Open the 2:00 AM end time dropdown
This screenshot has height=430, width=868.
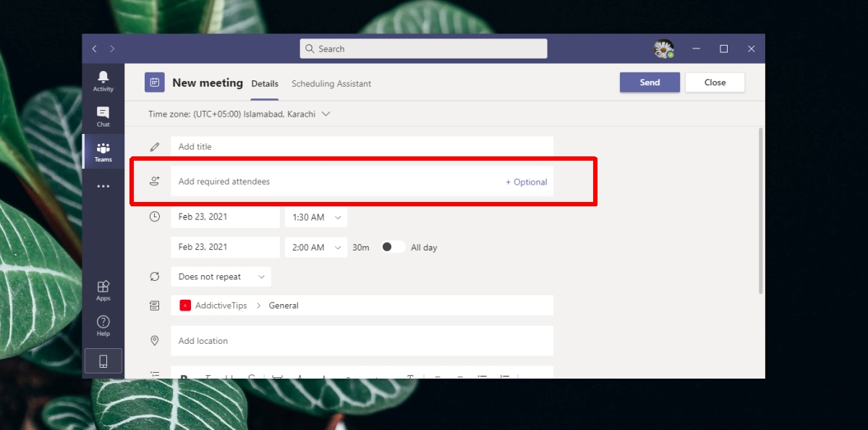[x=316, y=248]
